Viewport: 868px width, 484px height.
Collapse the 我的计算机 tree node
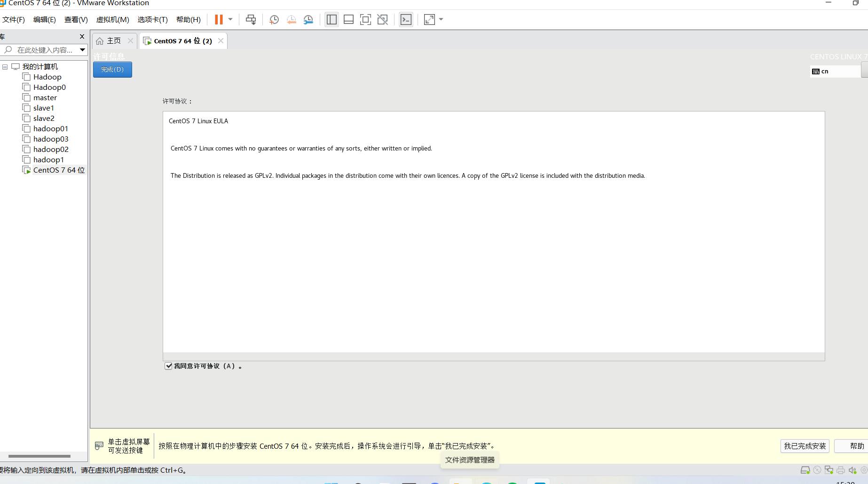[5, 67]
